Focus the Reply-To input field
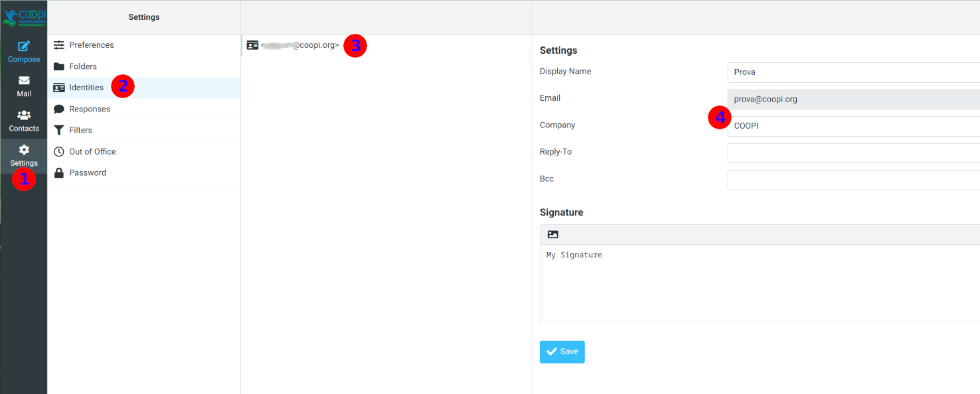 point(853,153)
